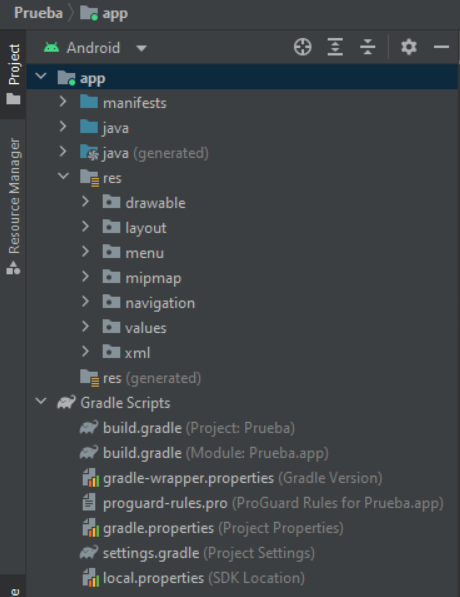Click the Collapse All toolbar icon
Image resolution: width=460 pixels, height=597 pixels.
367,47
